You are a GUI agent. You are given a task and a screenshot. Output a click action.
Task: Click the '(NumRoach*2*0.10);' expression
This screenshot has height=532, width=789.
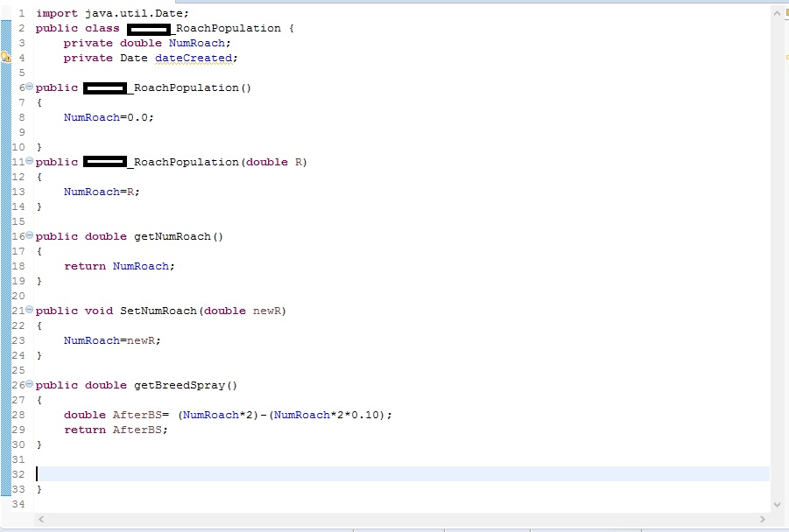331,416
